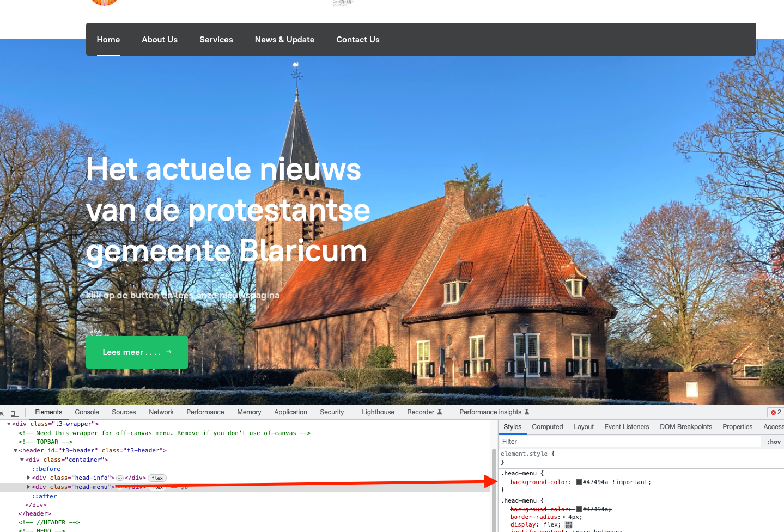Focus the Styles Filter input field
The width and height of the screenshot is (784, 532).
coord(630,442)
